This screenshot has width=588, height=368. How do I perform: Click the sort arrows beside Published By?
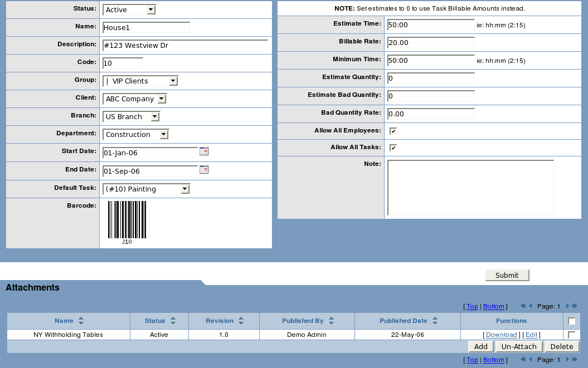(x=331, y=321)
